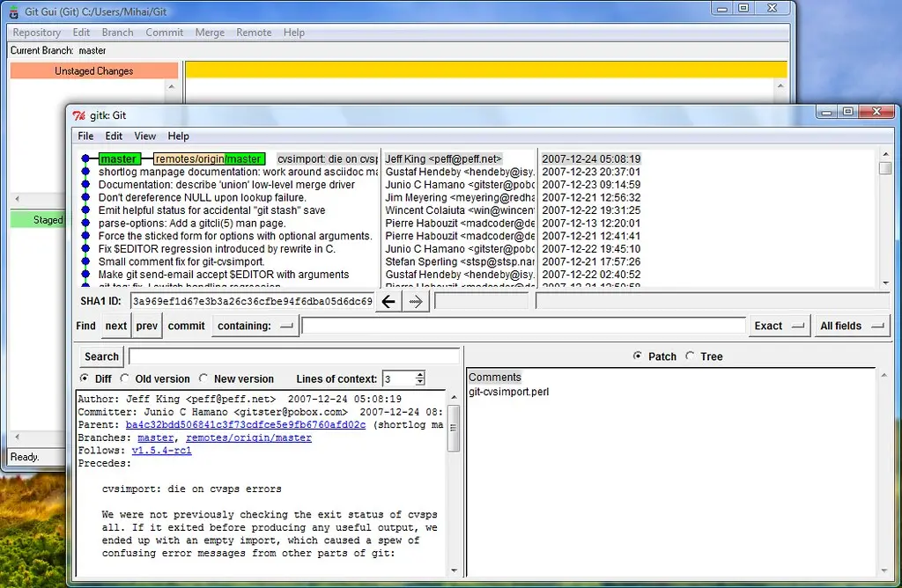Select commit 'parse-options: Add a gitcli(5) man page.'
Viewport: 902px width, 588px height.
[x=192, y=223]
